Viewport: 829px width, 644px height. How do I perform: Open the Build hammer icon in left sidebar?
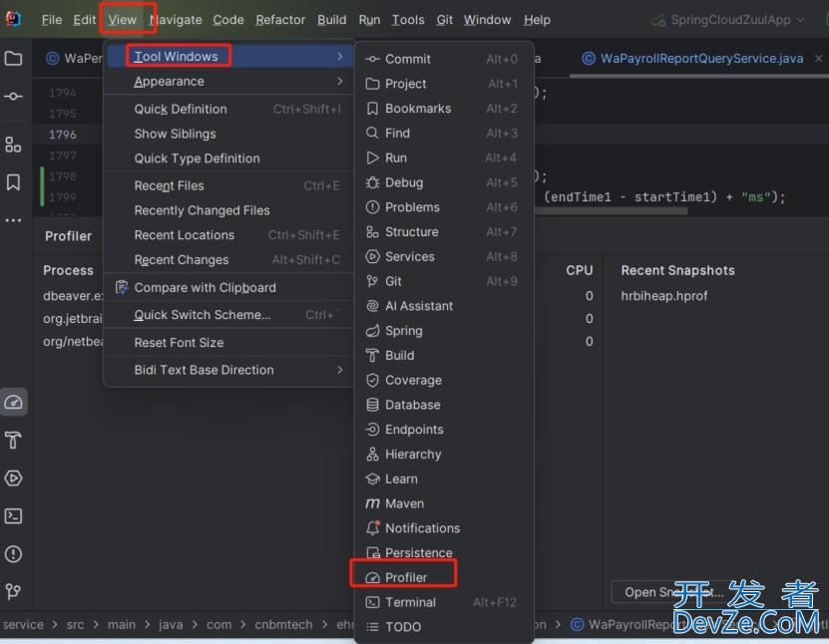click(13, 440)
